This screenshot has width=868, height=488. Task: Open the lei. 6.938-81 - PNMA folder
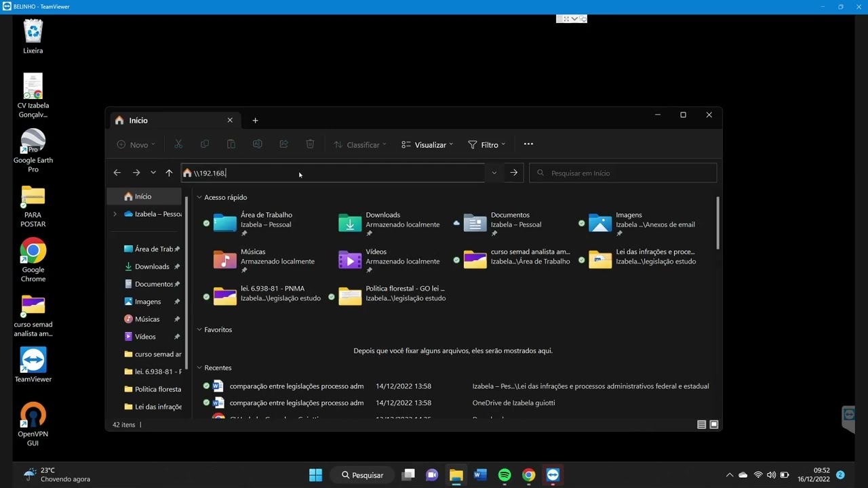pos(262,296)
